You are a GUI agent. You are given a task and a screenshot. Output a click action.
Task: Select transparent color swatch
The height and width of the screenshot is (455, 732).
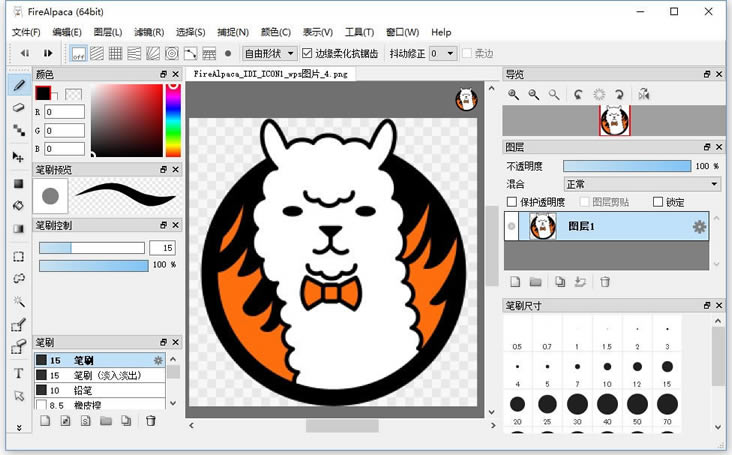pyautogui.click(x=73, y=95)
